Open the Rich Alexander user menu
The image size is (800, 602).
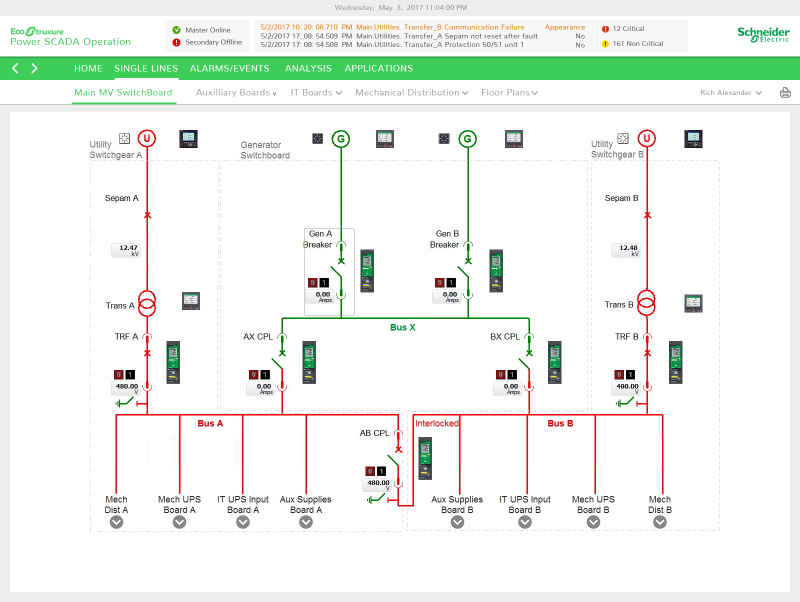click(x=731, y=93)
